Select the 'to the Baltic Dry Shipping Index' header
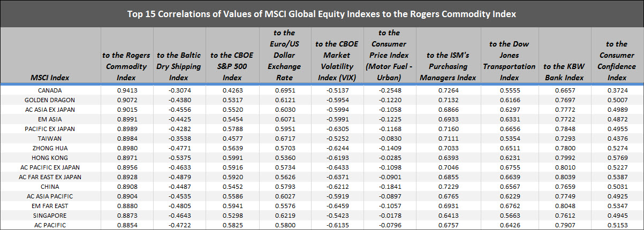 (x=179, y=66)
